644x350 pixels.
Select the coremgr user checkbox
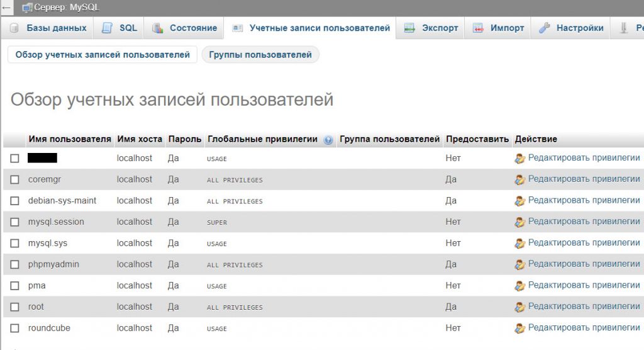15,180
